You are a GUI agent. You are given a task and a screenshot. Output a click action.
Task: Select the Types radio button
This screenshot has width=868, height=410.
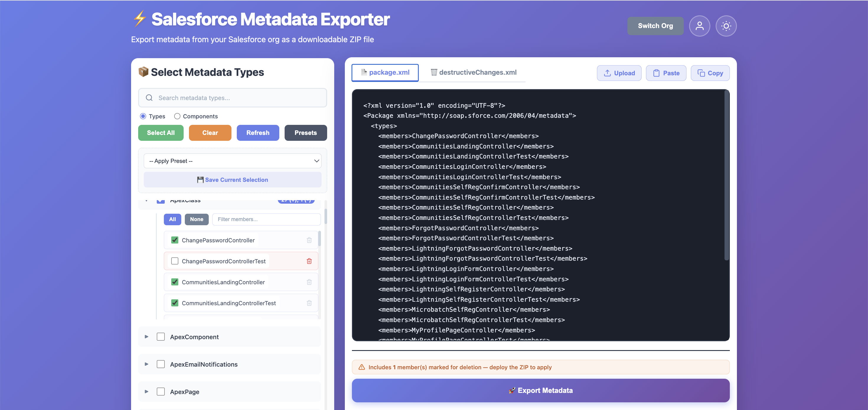(x=143, y=116)
